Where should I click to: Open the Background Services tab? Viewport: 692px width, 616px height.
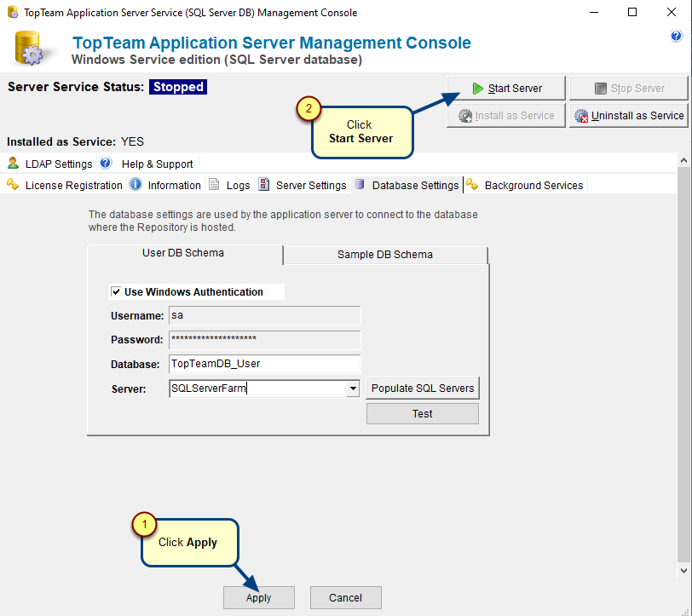tap(525, 185)
